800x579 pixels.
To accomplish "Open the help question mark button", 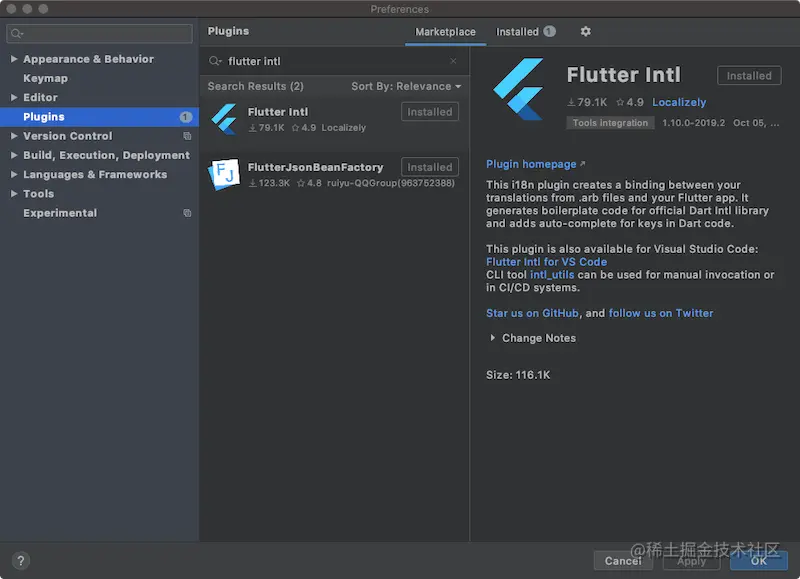I will (20, 561).
